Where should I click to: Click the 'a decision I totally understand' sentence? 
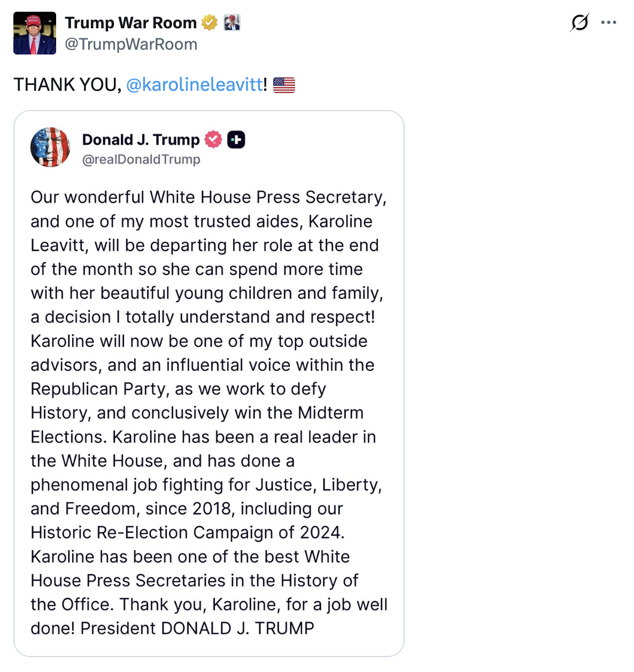click(x=203, y=317)
